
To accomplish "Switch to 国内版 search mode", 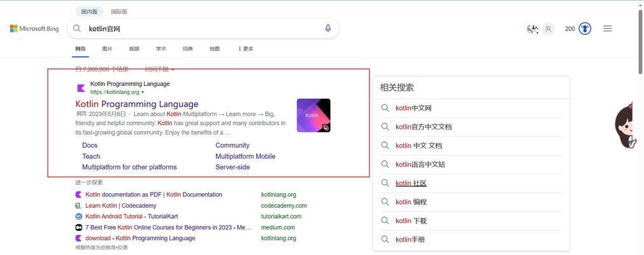I will (x=89, y=11).
